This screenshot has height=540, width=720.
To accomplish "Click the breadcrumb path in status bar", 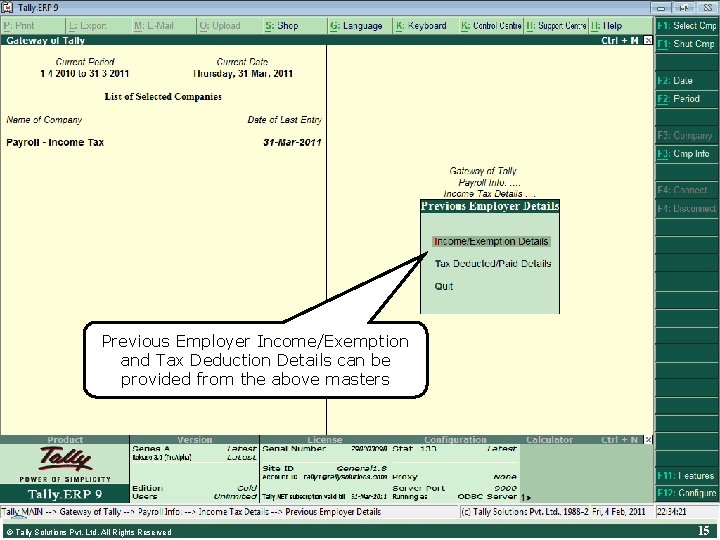I will pyautogui.click(x=191, y=512).
